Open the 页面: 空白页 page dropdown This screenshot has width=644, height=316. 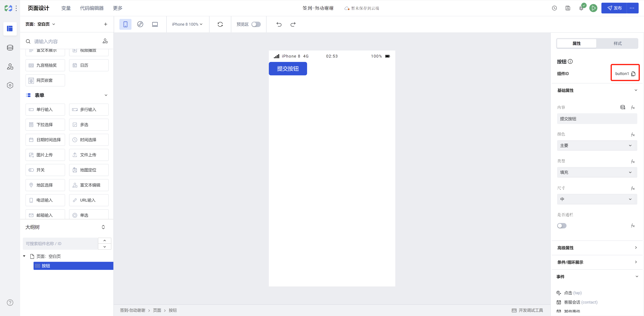(40, 24)
